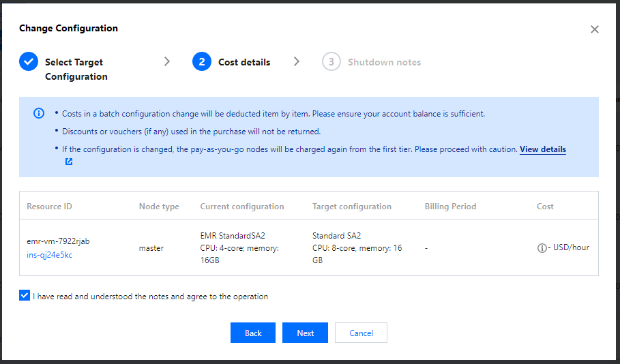Close the Change Configuration dialog
Screen dimensions: 620x364
click(594, 29)
